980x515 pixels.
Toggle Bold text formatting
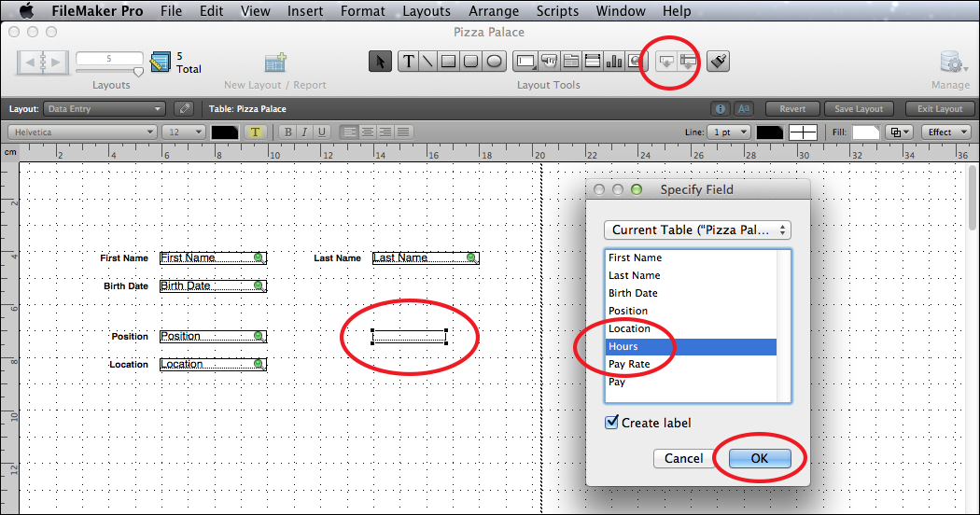287,132
